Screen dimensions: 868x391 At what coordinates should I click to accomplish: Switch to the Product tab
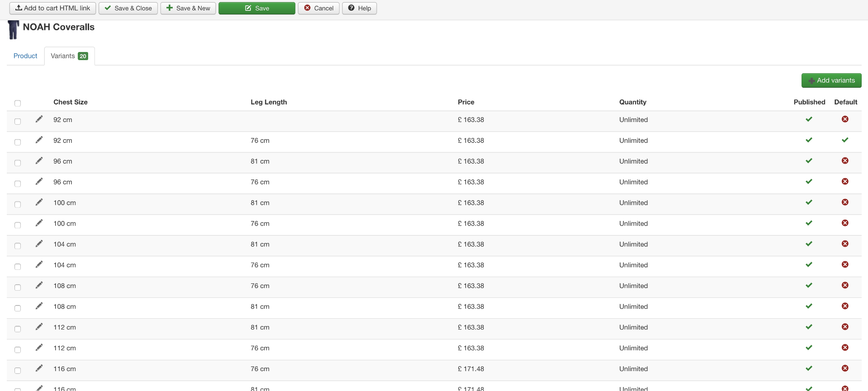click(25, 56)
